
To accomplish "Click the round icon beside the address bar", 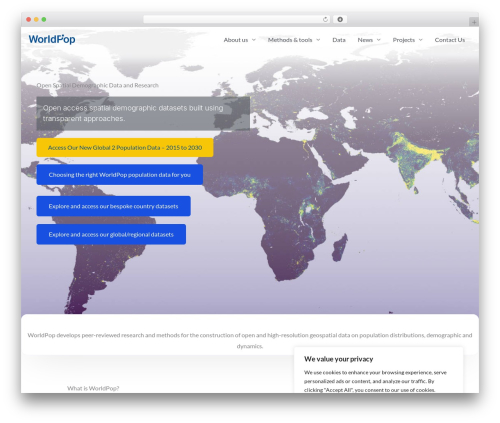I will tap(340, 20).
